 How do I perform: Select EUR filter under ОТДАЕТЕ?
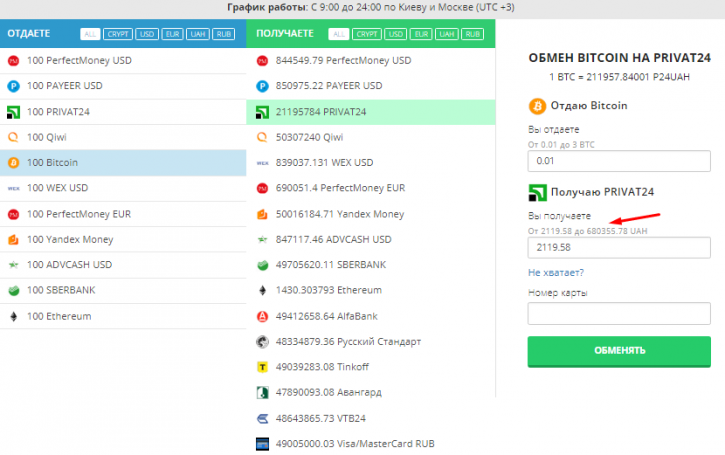(x=172, y=34)
